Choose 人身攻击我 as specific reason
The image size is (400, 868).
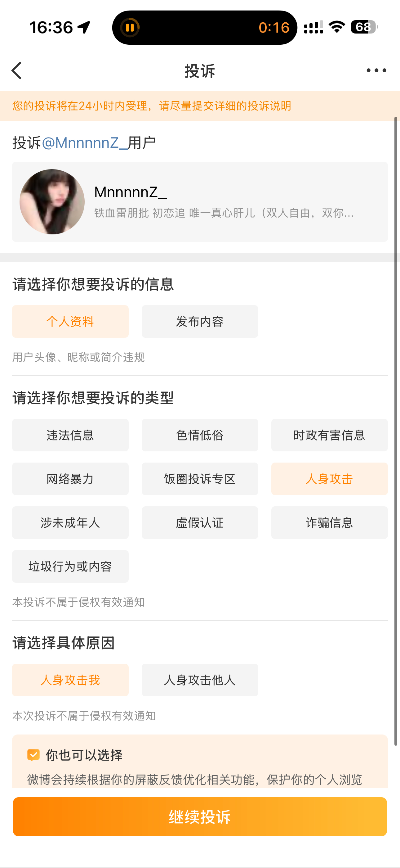point(70,680)
